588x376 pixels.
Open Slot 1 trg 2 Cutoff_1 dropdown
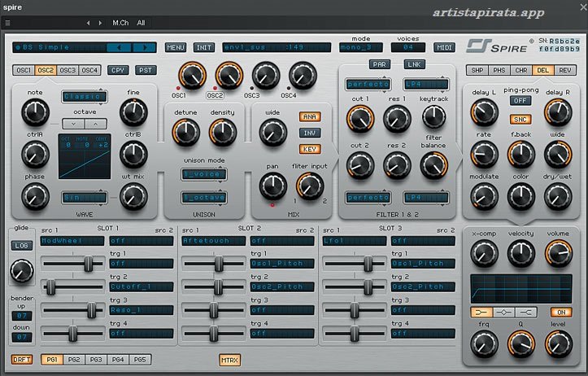coord(142,287)
